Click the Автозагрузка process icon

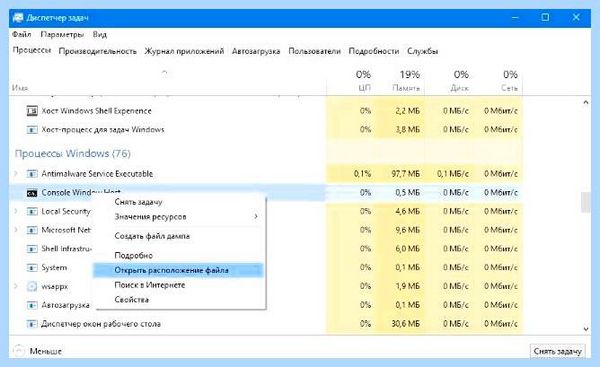tap(32, 305)
